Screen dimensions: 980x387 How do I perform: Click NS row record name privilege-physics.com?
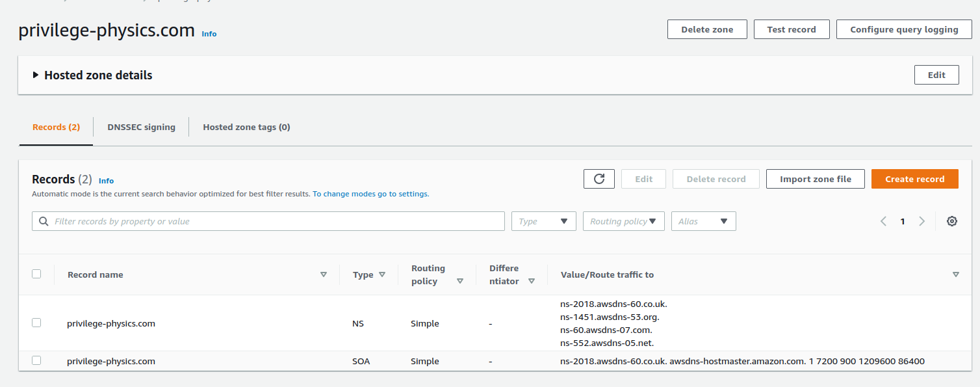pos(111,323)
